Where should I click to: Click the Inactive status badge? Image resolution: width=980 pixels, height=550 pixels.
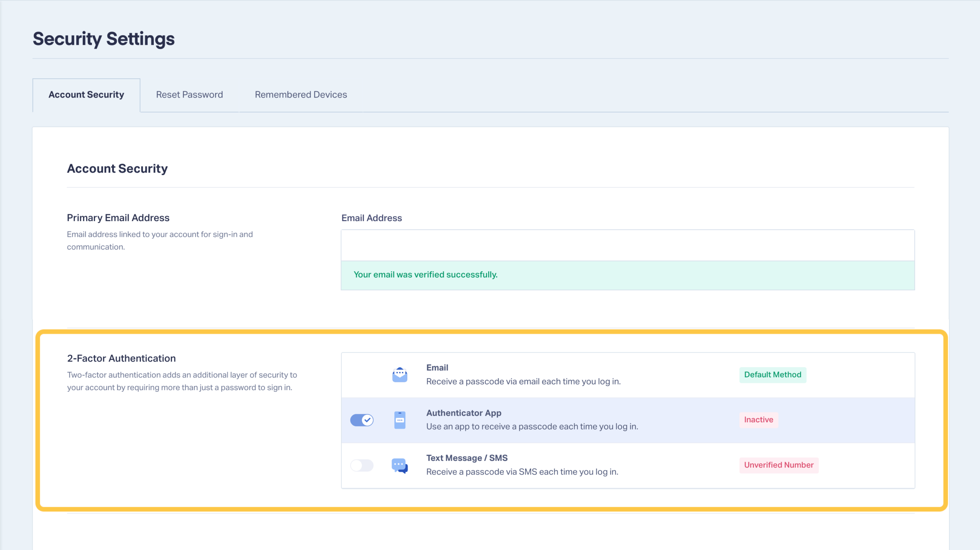(758, 420)
